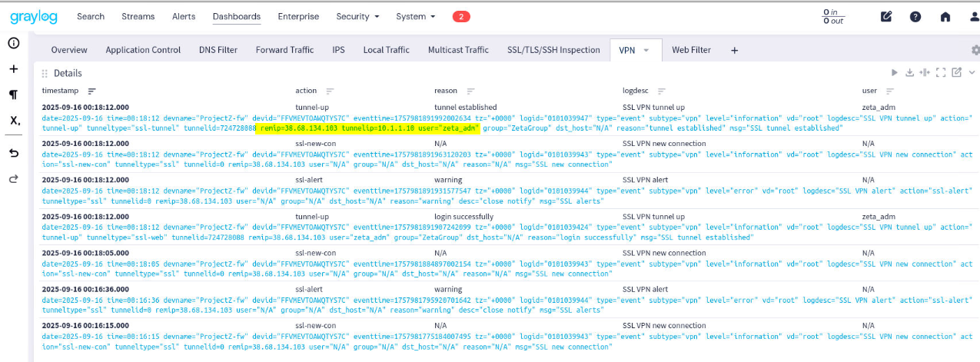This screenshot has width=980, height=362.
Task: Grab the Details widget drag handle
Action: 45,74
